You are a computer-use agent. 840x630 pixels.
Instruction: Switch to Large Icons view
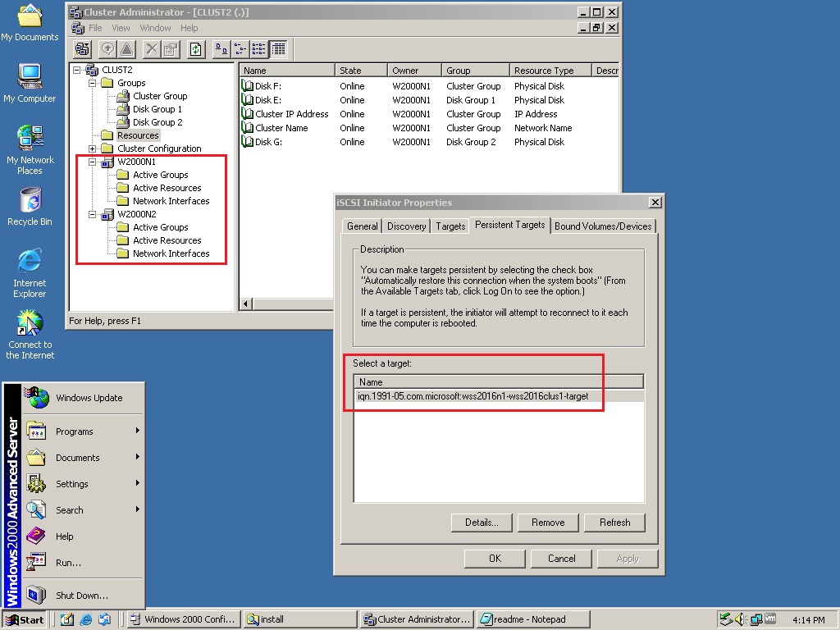221,49
